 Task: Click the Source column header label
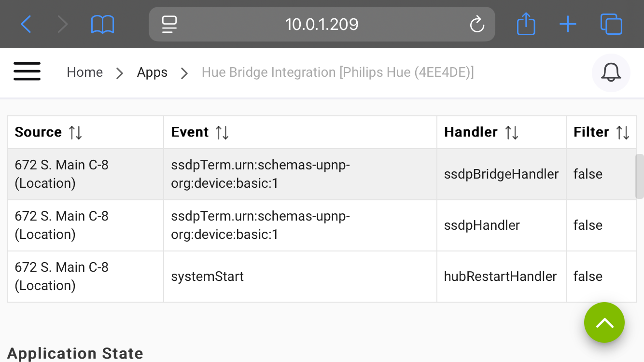[x=38, y=132]
